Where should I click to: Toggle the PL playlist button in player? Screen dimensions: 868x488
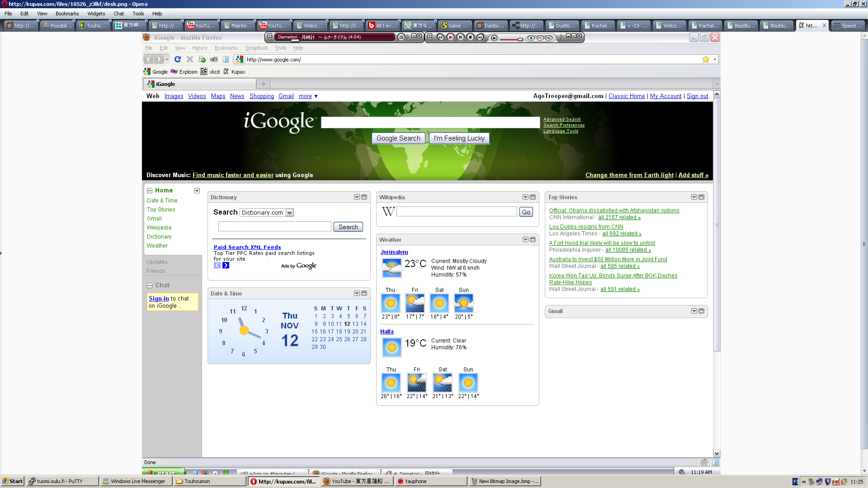point(540,38)
